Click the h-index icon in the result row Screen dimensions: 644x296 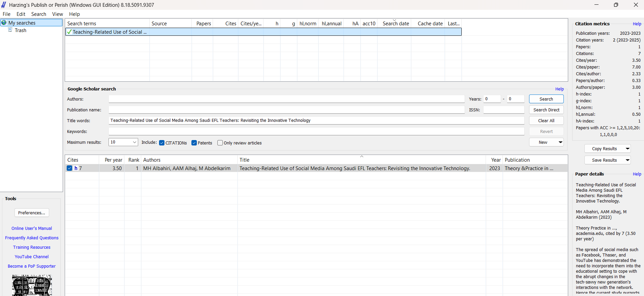tap(76, 168)
